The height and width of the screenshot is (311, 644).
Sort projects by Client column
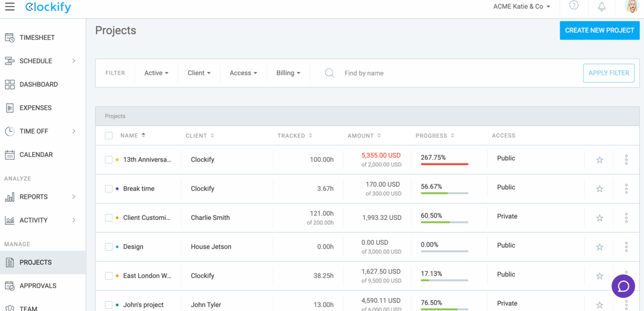coord(200,136)
